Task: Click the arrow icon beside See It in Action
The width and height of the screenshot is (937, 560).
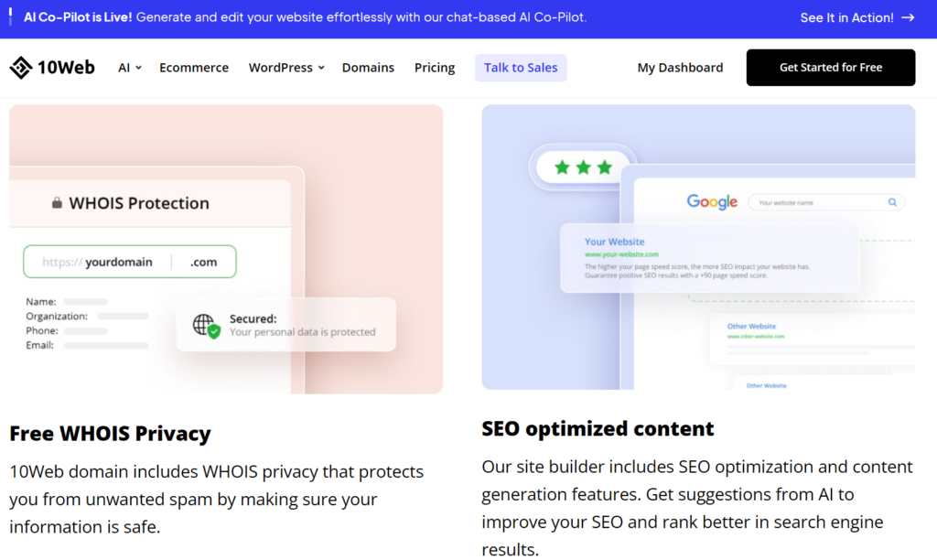Action: point(908,18)
